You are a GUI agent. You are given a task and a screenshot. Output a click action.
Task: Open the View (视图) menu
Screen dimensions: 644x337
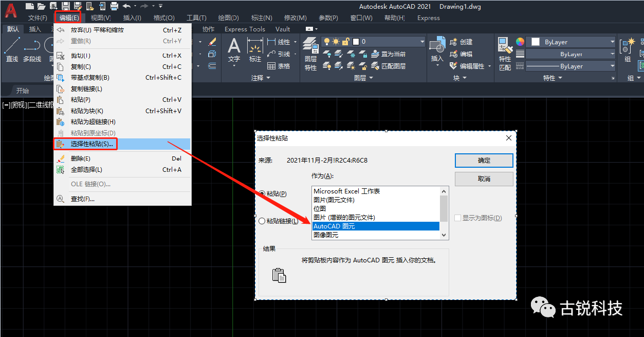tap(101, 18)
